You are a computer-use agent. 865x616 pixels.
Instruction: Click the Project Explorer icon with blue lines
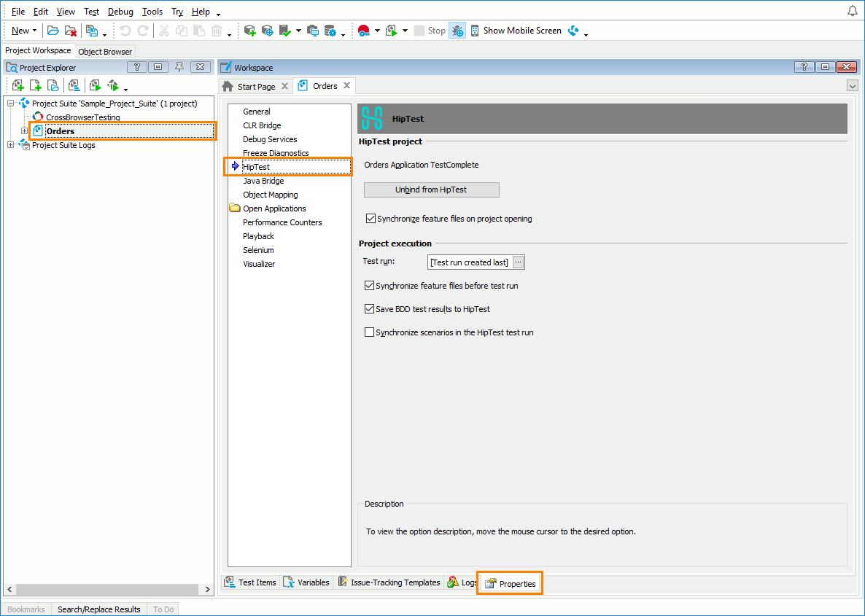pyautogui.click(x=74, y=85)
